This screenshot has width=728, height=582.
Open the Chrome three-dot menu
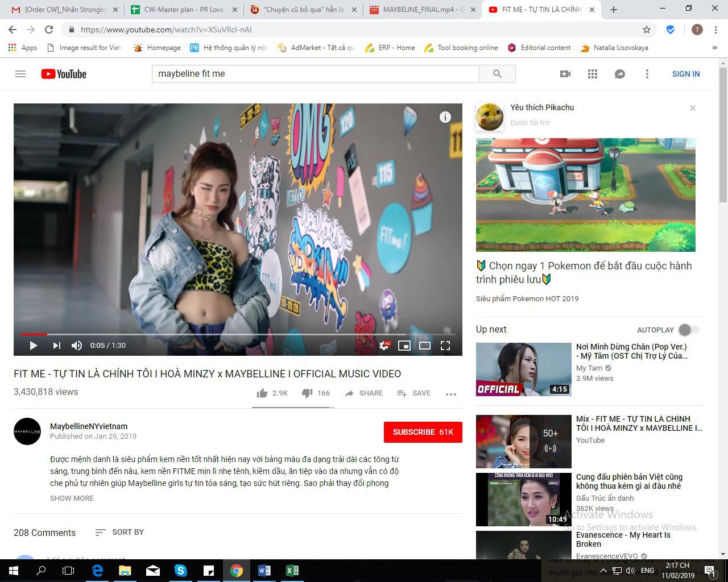714,30
